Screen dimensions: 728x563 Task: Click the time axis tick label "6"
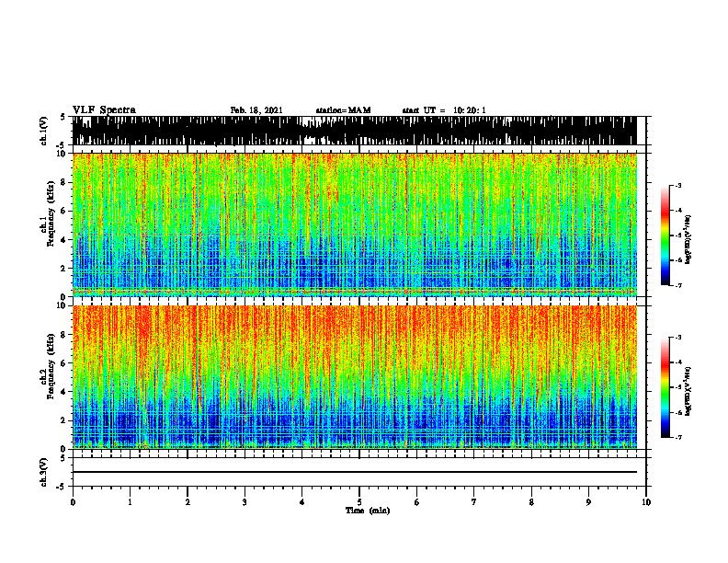tap(417, 502)
